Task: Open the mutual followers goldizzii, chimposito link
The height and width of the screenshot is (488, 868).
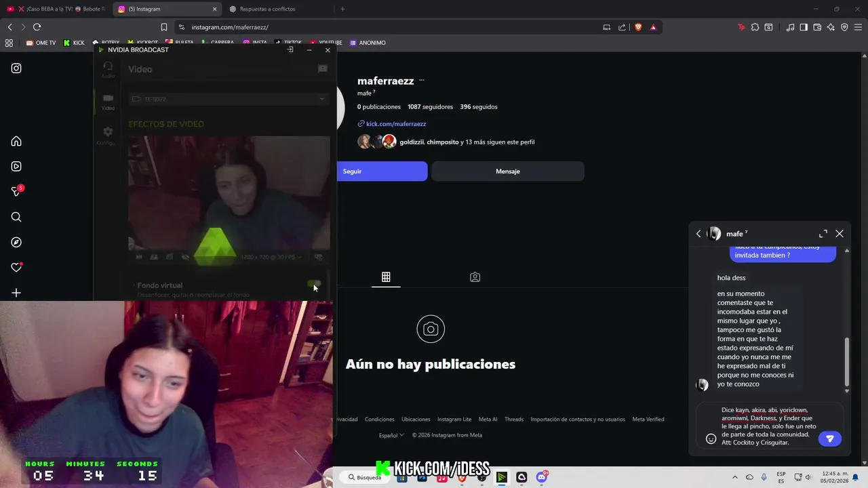Action: click(467, 142)
